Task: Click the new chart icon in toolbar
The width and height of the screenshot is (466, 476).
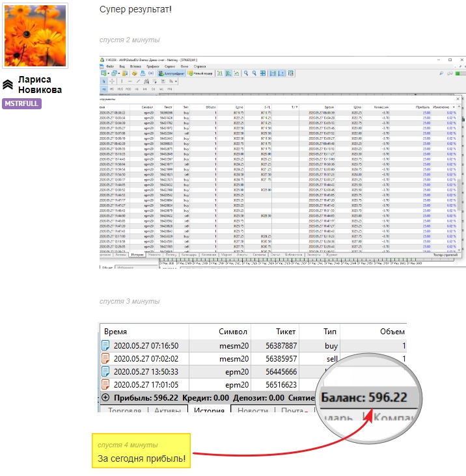Action: click(x=103, y=73)
